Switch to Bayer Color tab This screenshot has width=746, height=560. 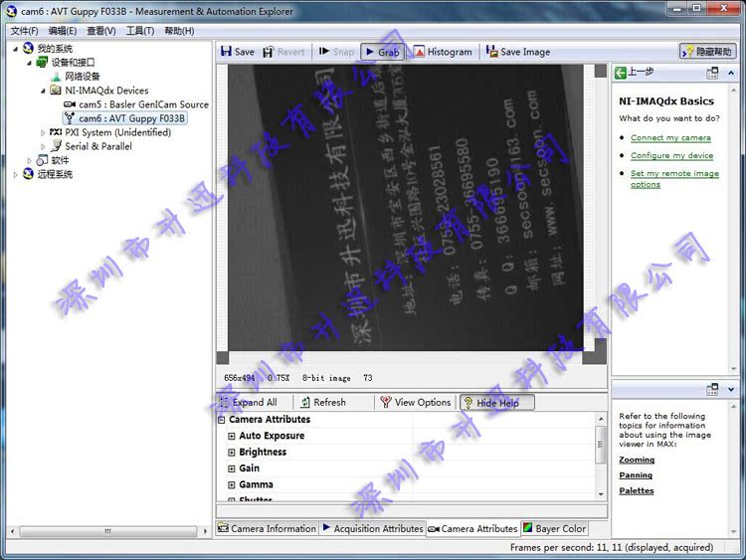point(554,528)
